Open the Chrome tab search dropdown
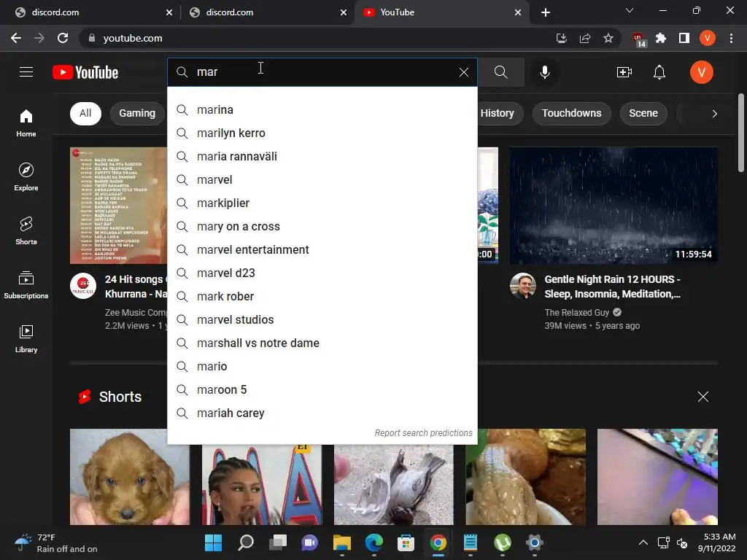The width and height of the screenshot is (747, 560). click(630, 10)
